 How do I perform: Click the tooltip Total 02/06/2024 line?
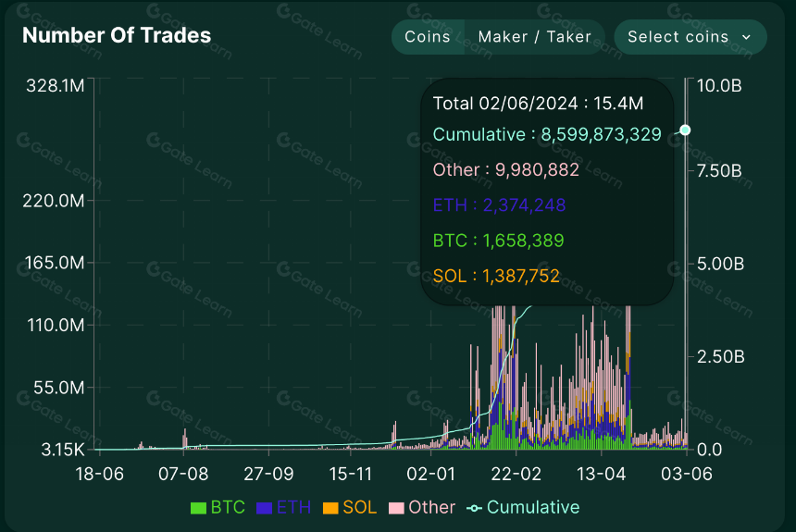pyautogui.click(x=538, y=104)
